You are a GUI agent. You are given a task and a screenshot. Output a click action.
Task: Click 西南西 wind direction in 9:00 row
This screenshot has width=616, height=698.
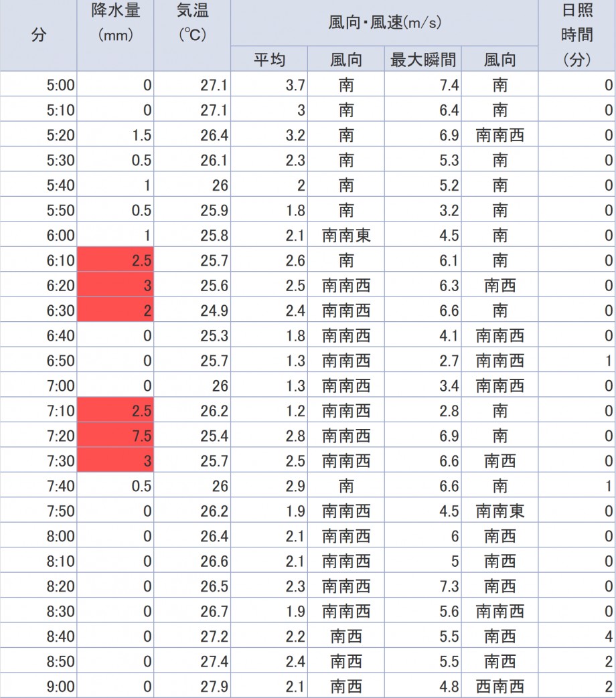coord(500,687)
